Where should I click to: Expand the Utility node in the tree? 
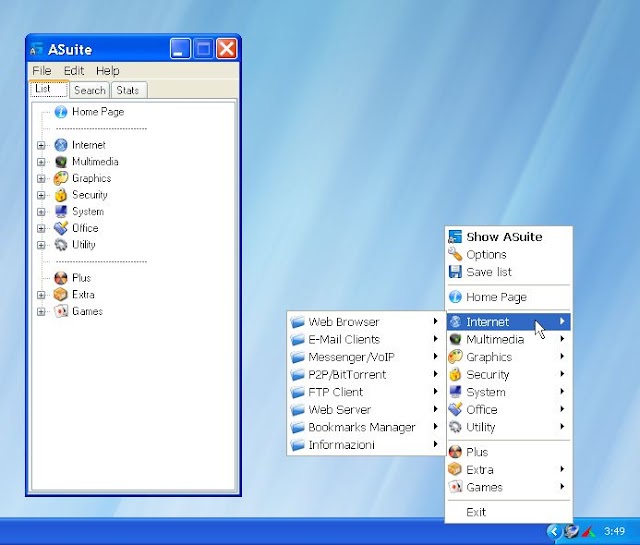pyautogui.click(x=41, y=245)
